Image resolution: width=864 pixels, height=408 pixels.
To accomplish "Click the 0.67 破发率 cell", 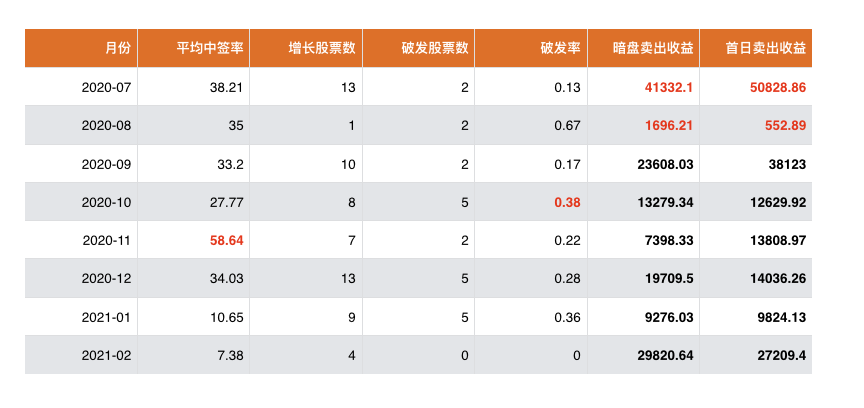I will [567, 126].
